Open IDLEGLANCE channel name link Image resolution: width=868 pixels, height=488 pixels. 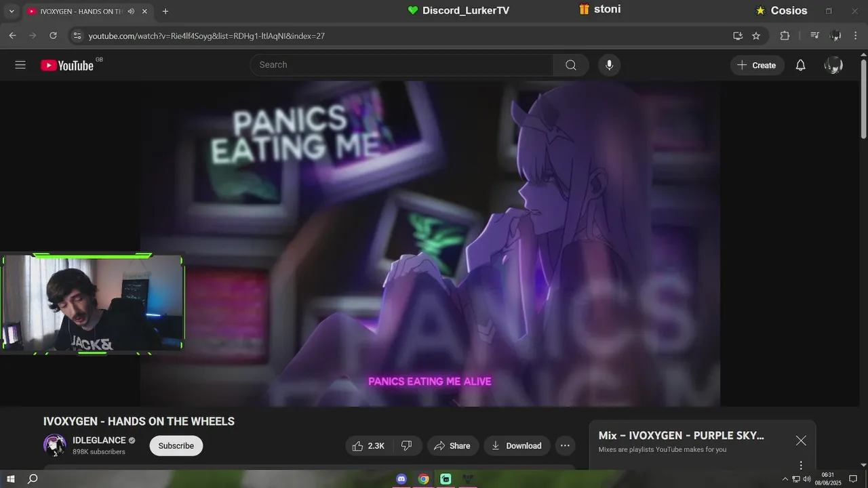tap(100, 441)
